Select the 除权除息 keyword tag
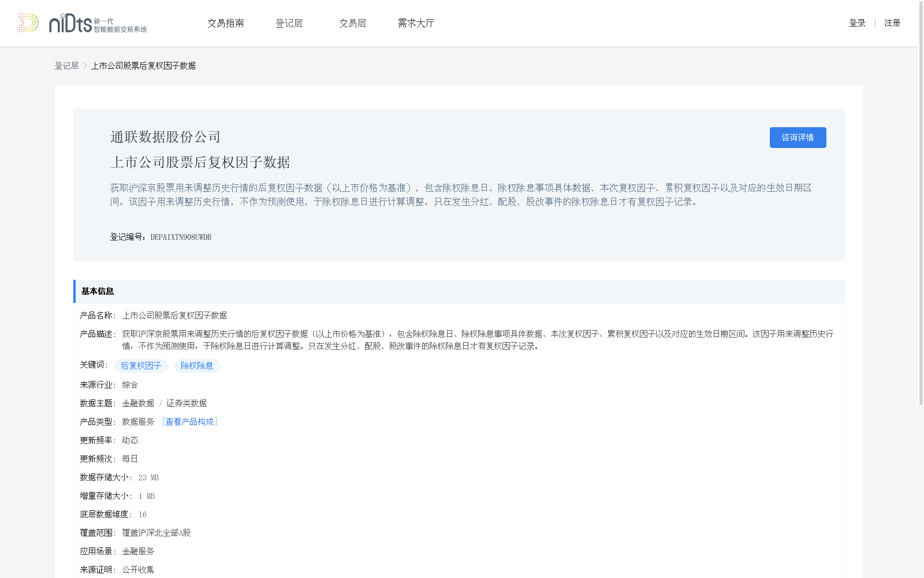The image size is (924, 578). point(197,365)
